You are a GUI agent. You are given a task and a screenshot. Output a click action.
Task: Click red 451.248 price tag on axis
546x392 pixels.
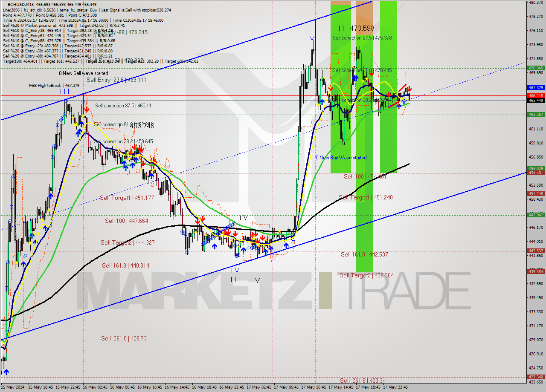tap(536, 193)
